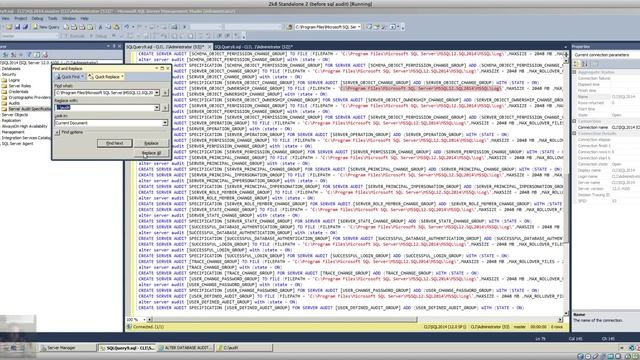Select the Audits folder
Viewport: 640px width, 360px height.
click(14, 103)
